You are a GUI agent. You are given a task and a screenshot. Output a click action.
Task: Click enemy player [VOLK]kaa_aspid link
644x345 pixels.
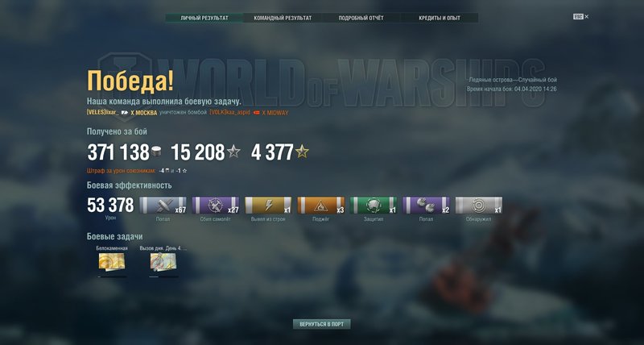[229, 112]
